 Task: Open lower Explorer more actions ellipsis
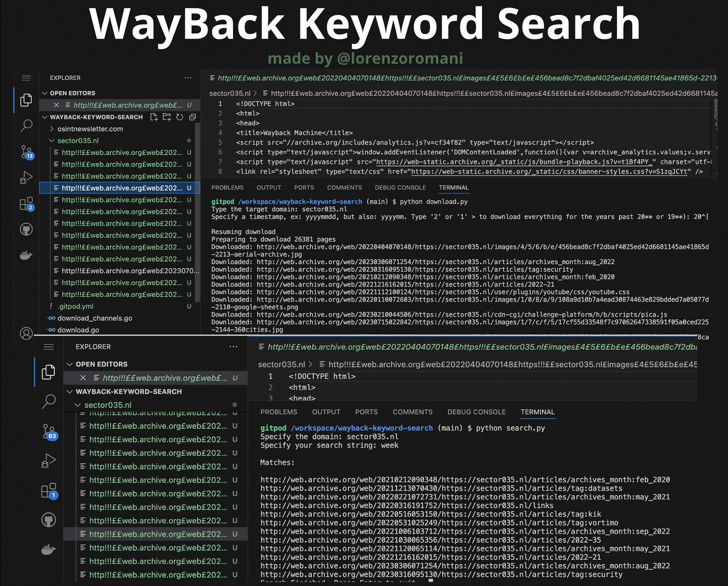[x=233, y=347]
